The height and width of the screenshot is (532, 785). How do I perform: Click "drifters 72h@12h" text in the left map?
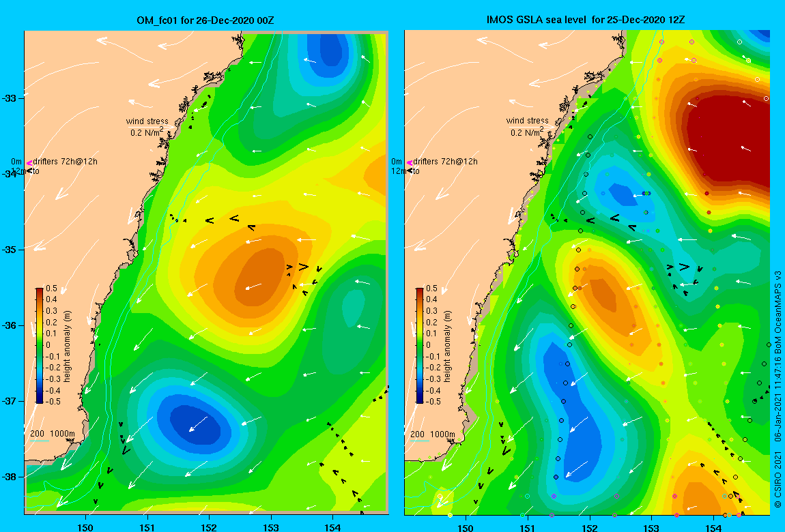click(x=66, y=162)
